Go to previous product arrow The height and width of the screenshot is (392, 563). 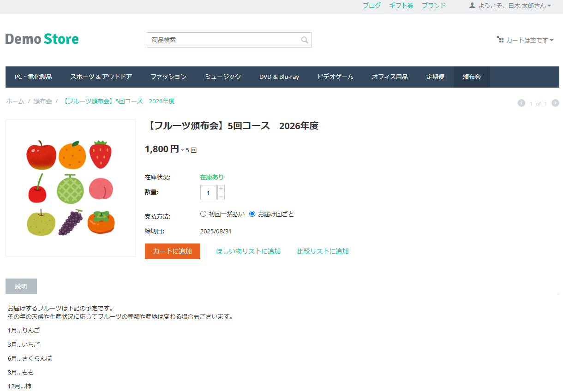[521, 103]
